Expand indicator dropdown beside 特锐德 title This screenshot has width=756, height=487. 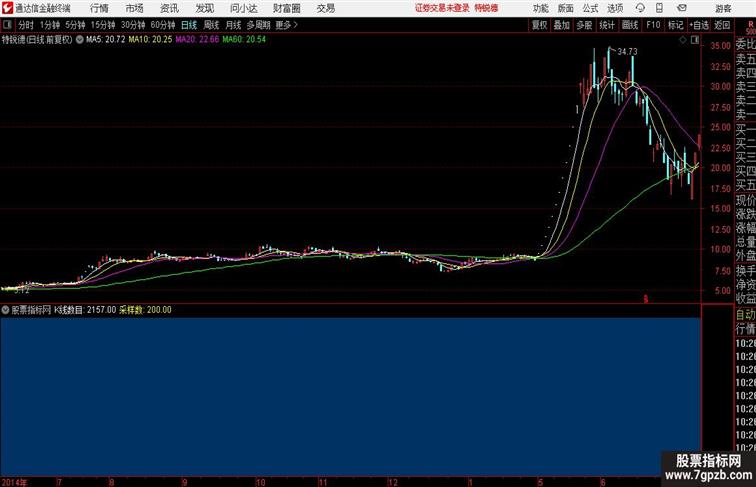80,40
